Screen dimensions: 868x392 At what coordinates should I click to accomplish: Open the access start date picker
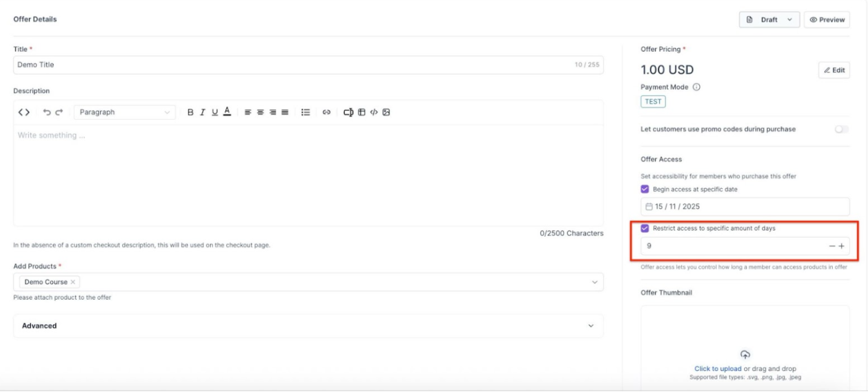pos(745,206)
